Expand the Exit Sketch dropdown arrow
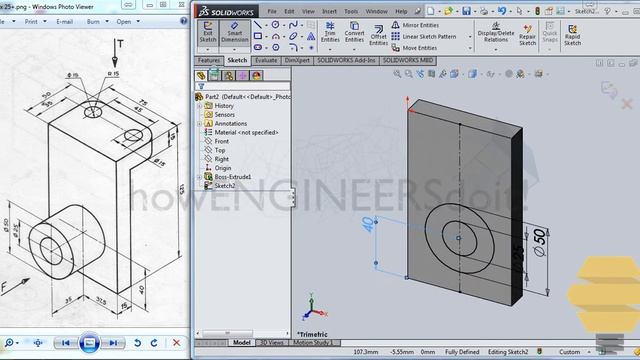The image size is (640, 360). tap(208, 49)
